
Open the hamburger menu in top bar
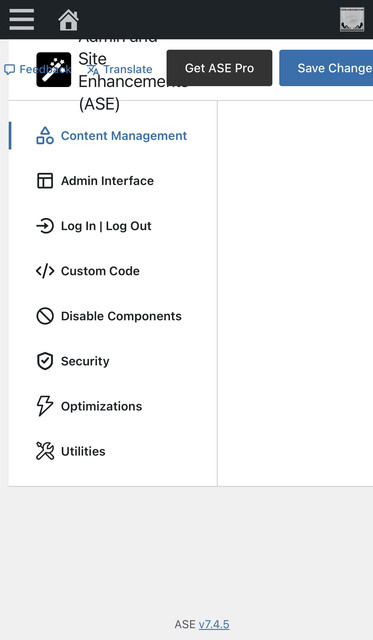click(x=22, y=19)
